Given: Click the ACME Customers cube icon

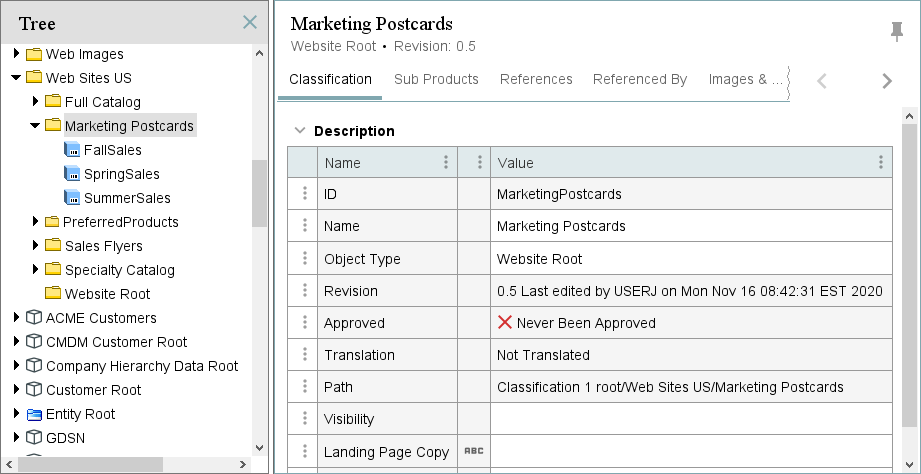Looking at the screenshot, I should click(x=34, y=318).
